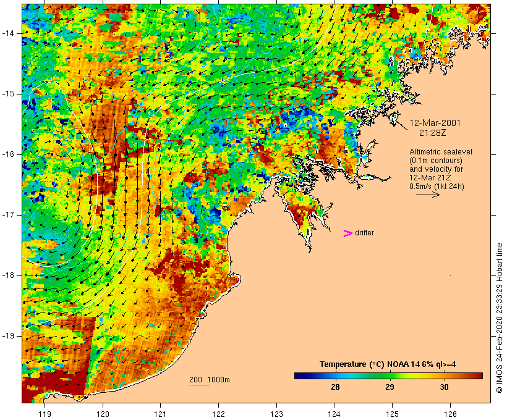
Task: Click longitude axis label '121'
Action: [x=160, y=414]
